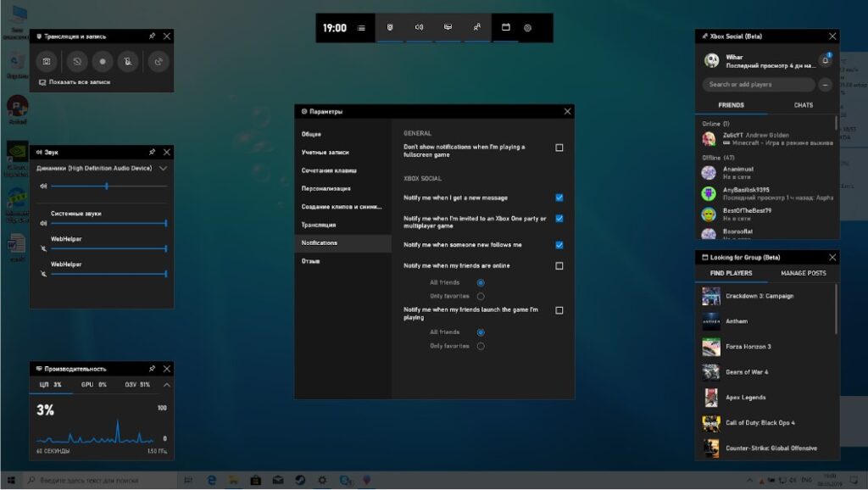Viewport: 868px width, 490px height.
Task: Uncheck notify when someone new follows me
Action: pyautogui.click(x=559, y=245)
